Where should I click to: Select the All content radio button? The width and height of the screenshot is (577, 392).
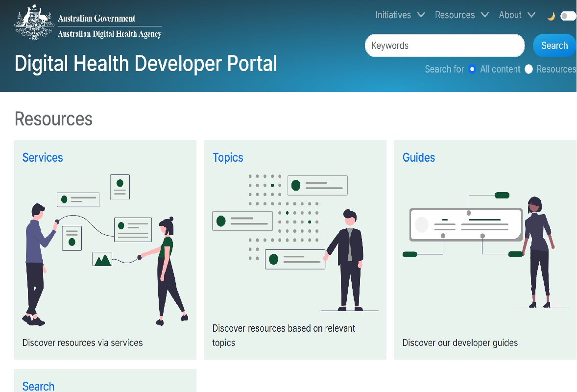[x=472, y=69]
